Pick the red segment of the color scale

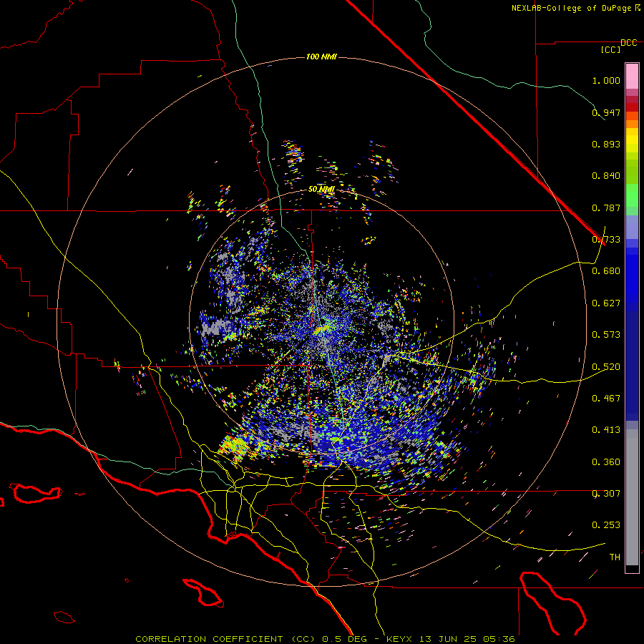(x=632, y=107)
